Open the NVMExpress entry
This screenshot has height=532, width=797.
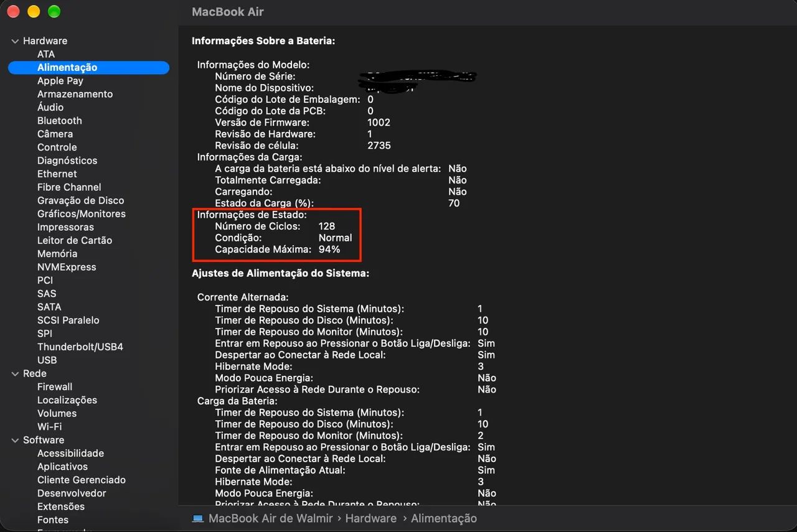tap(67, 267)
